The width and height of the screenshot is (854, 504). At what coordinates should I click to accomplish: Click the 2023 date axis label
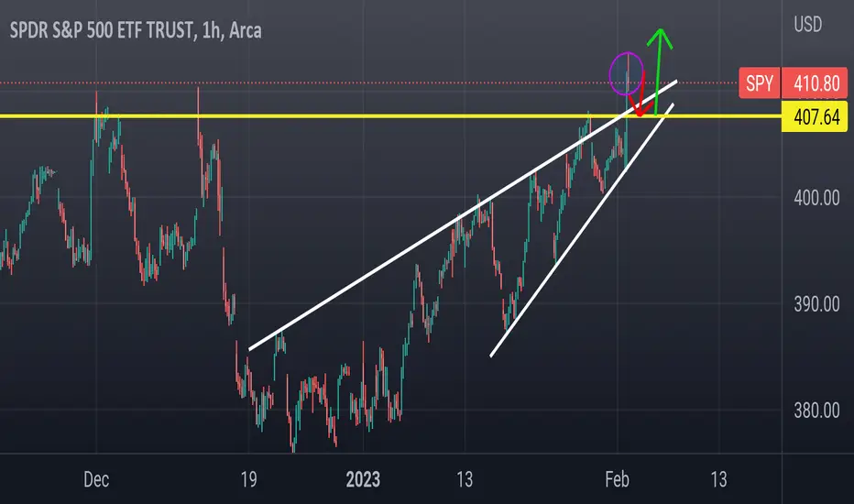pos(363,479)
